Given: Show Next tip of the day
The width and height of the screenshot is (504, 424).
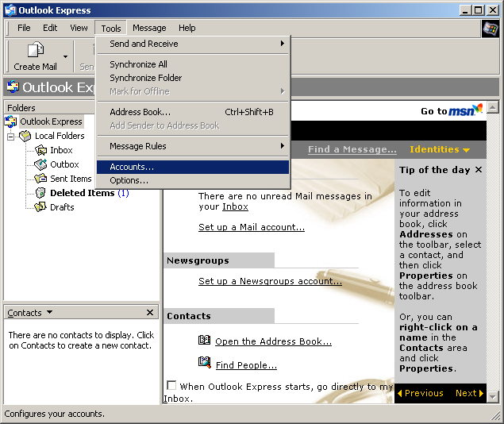Looking at the screenshot, I should [x=470, y=393].
